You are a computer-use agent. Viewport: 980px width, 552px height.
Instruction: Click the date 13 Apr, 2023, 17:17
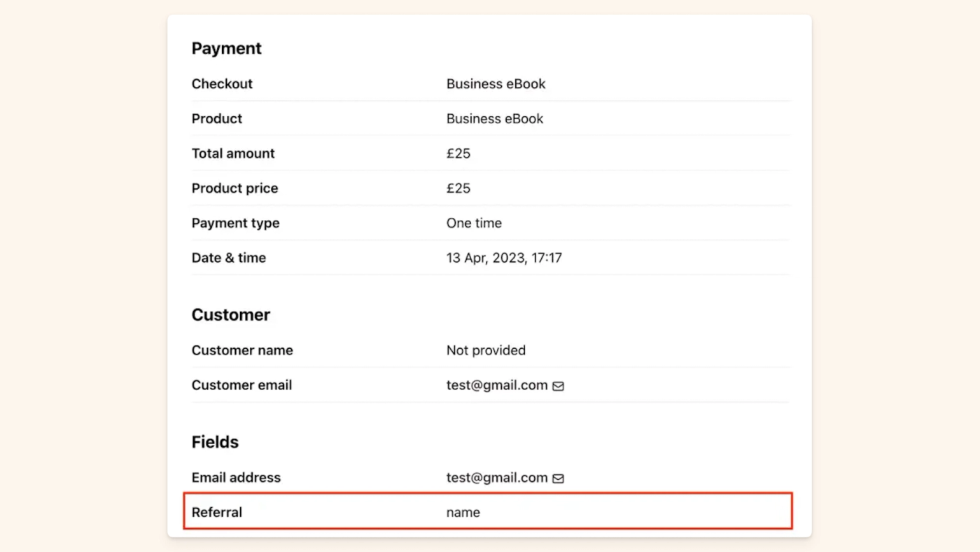coord(504,258)
